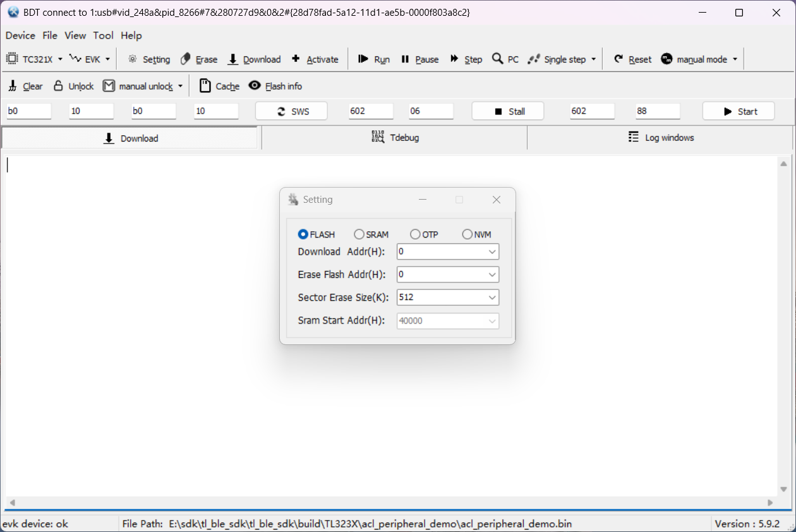The image size is (796, 532).
Task: Select the NVM radio button
Action: (x=467, y=234)
